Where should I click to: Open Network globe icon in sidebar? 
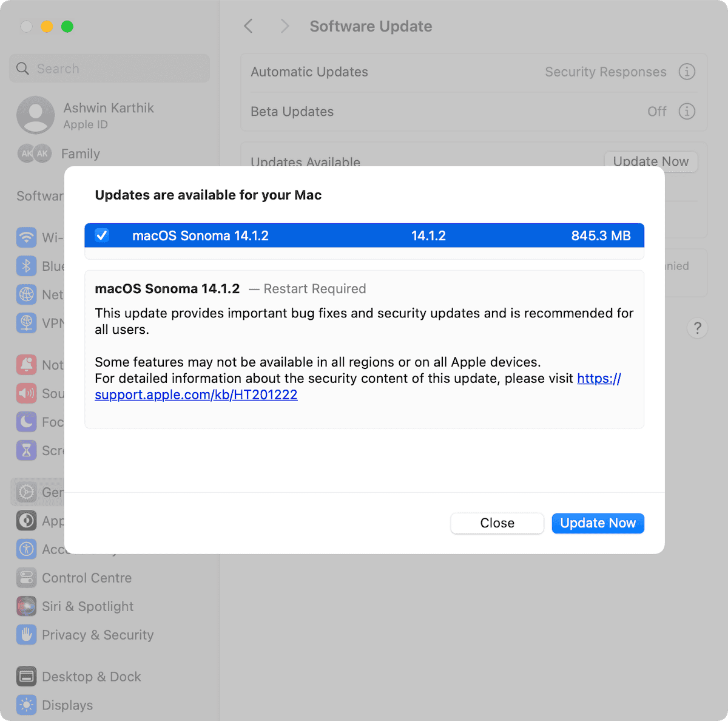pos(26,294)
